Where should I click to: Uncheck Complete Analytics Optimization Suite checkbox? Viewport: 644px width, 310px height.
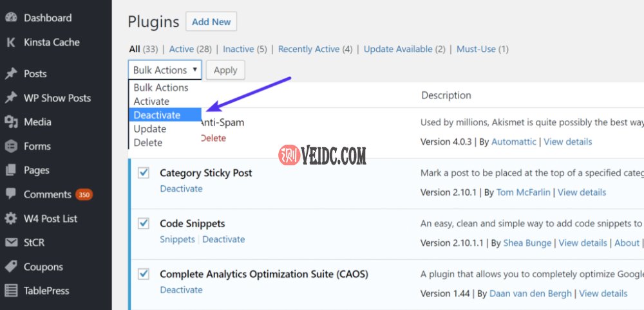point(144,275)
